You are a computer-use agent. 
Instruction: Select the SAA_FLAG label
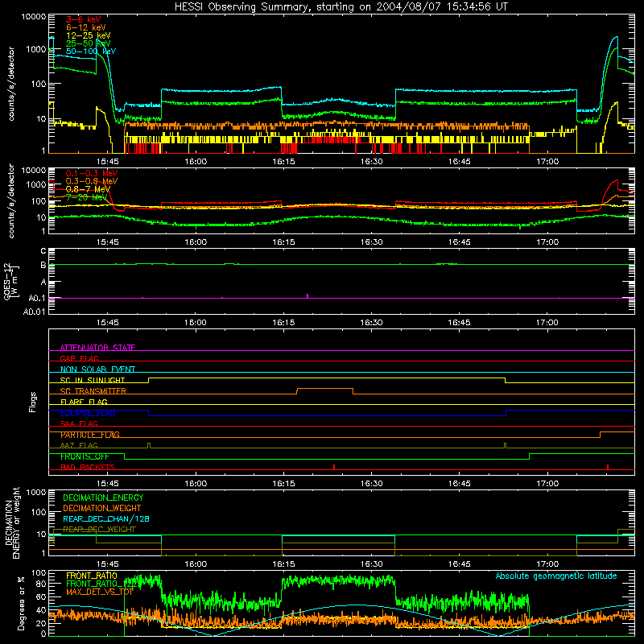pos(79,423)
